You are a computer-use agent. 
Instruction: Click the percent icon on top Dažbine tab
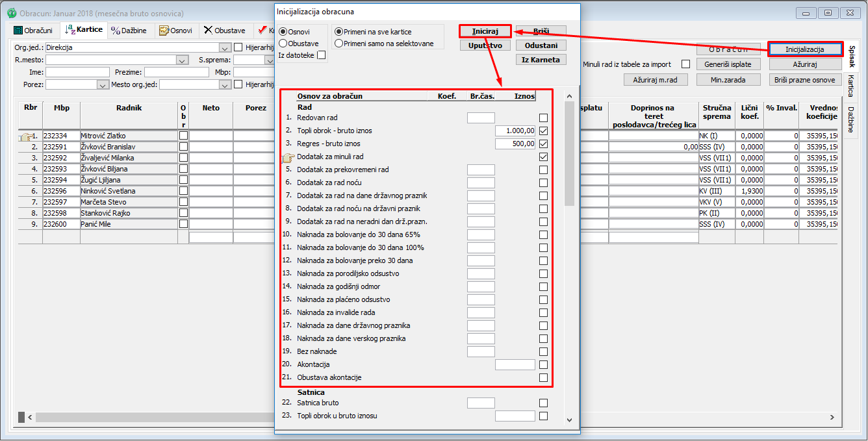116,31
